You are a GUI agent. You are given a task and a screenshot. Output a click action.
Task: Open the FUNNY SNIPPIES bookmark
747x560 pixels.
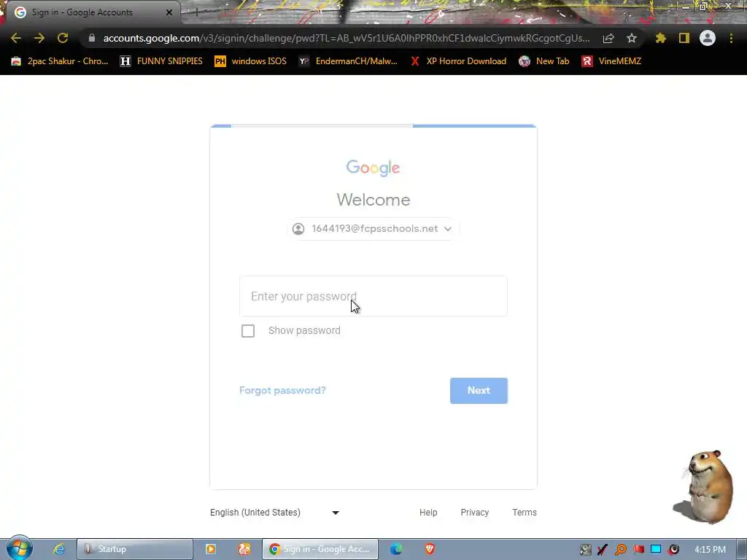(x=161, y=61)
